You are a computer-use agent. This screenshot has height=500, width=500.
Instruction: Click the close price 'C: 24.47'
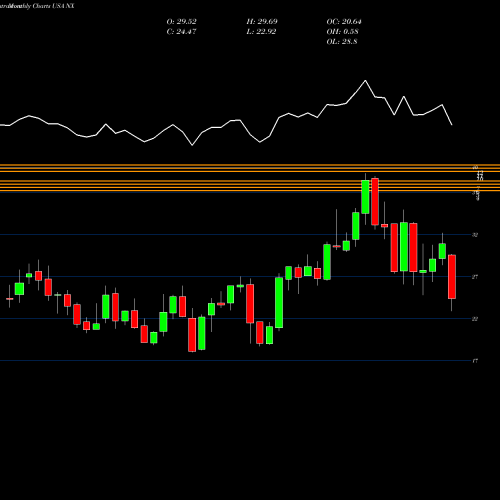[x=181, y=32]
